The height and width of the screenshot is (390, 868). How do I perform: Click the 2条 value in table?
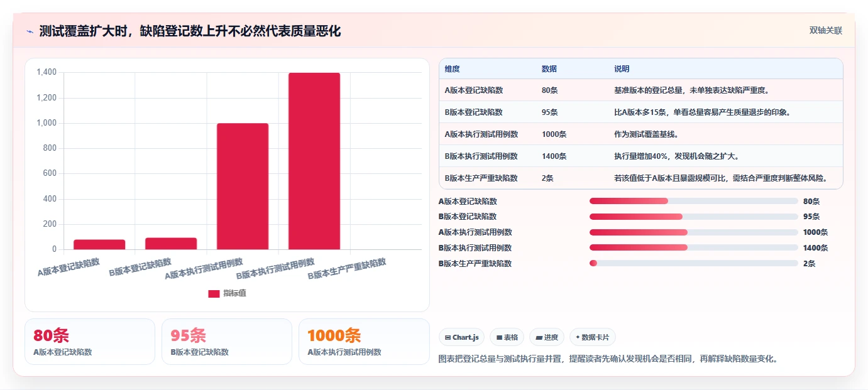[547, 178]
